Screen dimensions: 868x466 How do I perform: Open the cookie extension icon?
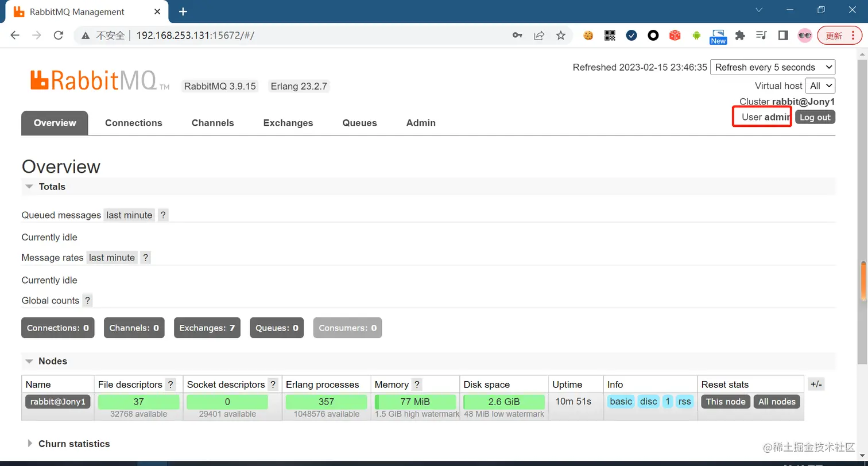tap(588, 36)
